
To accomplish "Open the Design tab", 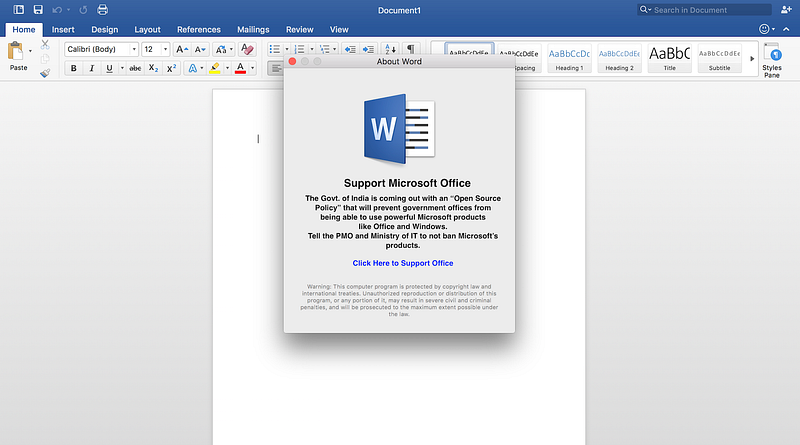I will [x=105, y=30].
